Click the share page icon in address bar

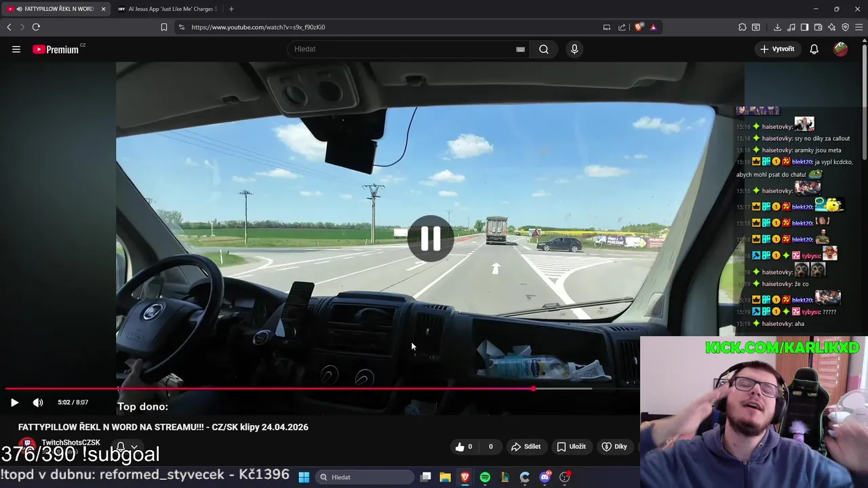coord(622,27)
